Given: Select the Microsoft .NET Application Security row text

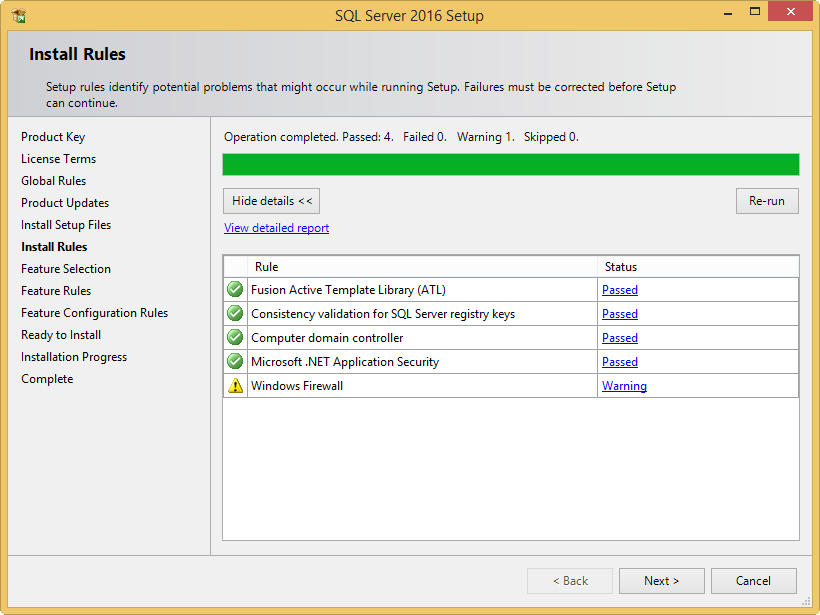Looking at the screenshot, I should pyautogui.click(x=345, y=362).
